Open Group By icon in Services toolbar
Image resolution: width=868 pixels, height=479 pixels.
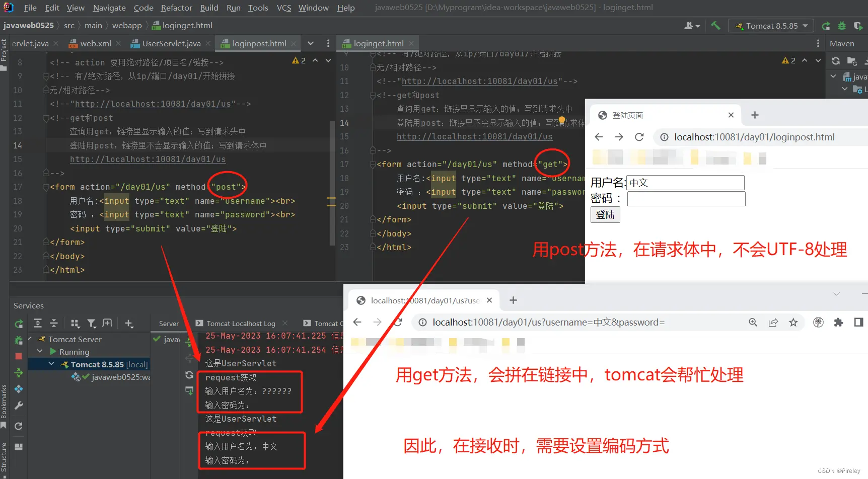point(75,324)
